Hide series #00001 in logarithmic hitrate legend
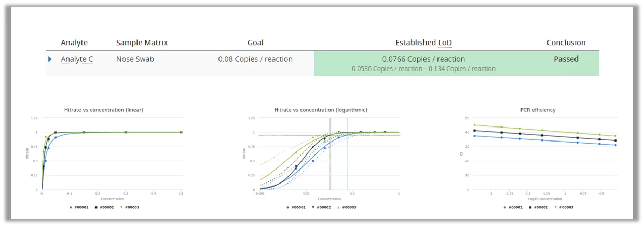 [297, 207]
